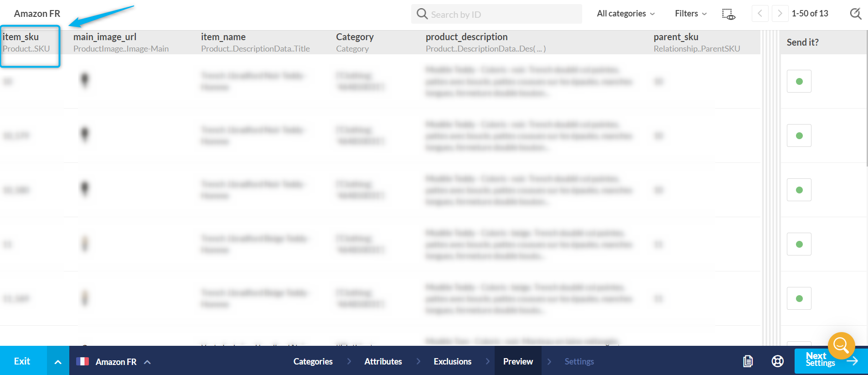Open the documents icon in bottom bar
Viewport: 868px width, 375px height.
tap(748, 361)
